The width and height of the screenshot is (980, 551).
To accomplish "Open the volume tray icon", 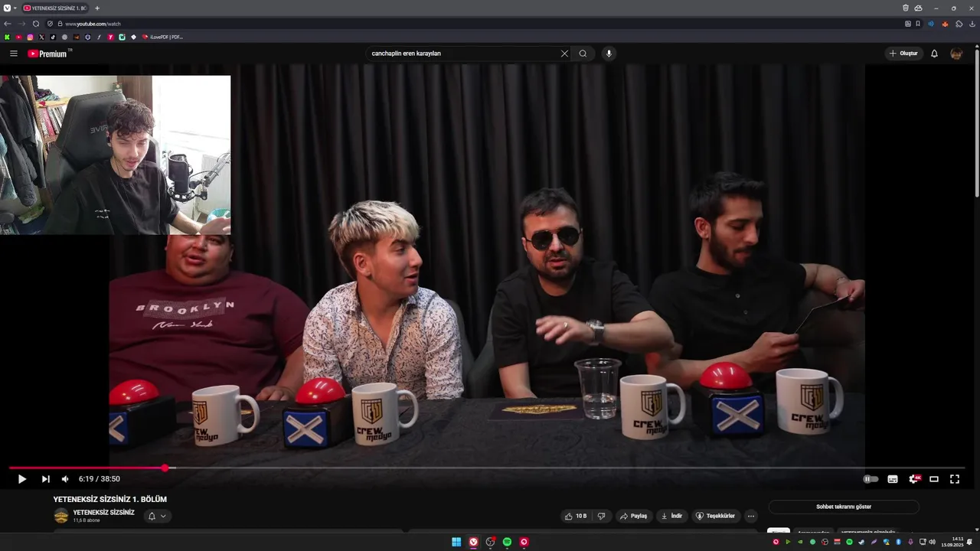I will click(932, 542).
